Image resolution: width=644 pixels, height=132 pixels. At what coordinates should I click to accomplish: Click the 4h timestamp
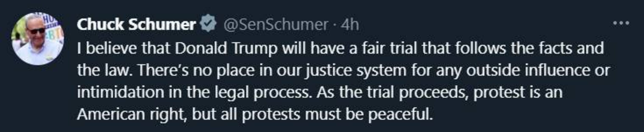[350, 25]
